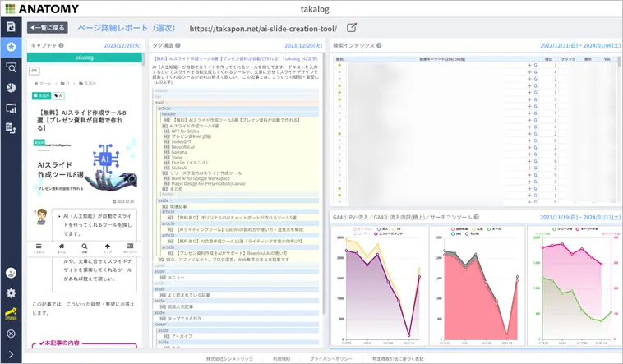This screenshot has width=623, height=364.
Task: Click the 種別 column header
Action: tap(339, 59)
